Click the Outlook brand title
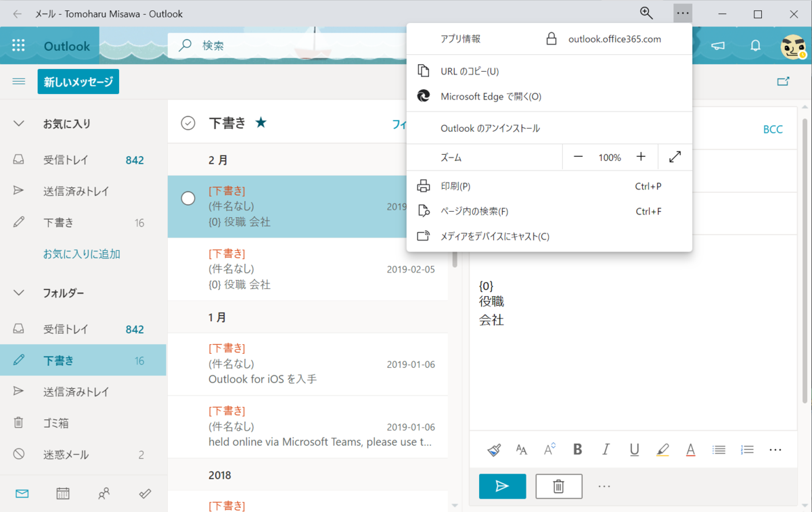The width and height of the screenshot is (812, 512). 67,46
